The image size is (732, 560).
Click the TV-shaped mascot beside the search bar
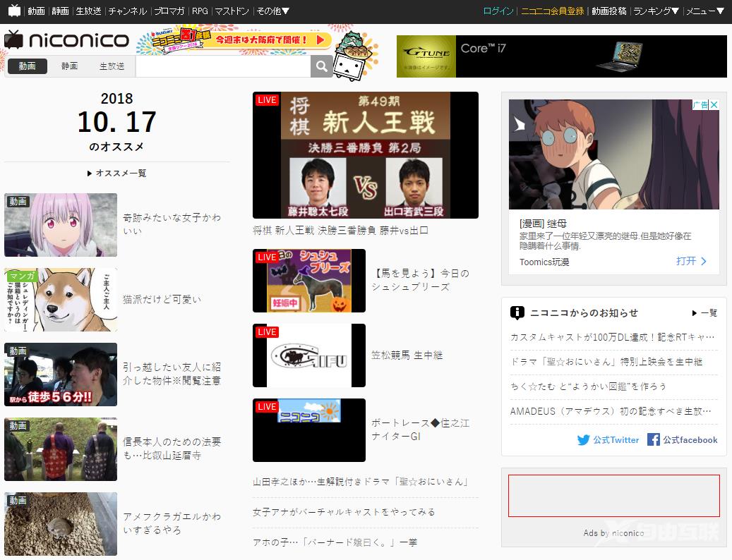click(354, 56)
